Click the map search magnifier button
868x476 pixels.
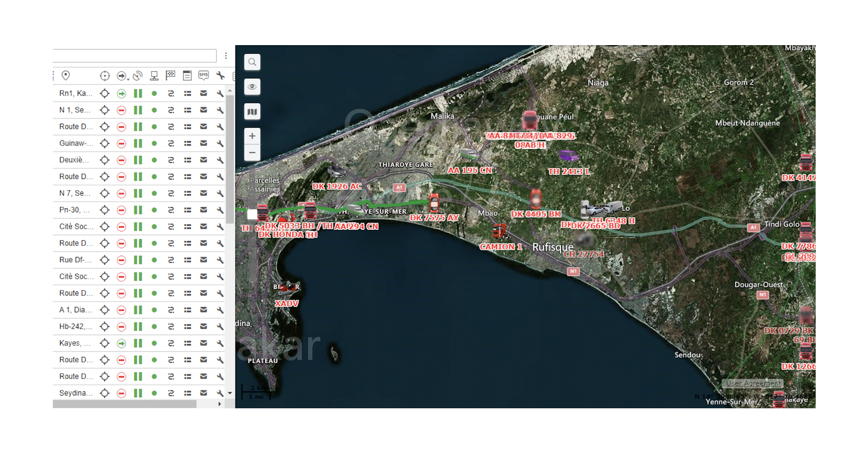click(x=252, y=62)
